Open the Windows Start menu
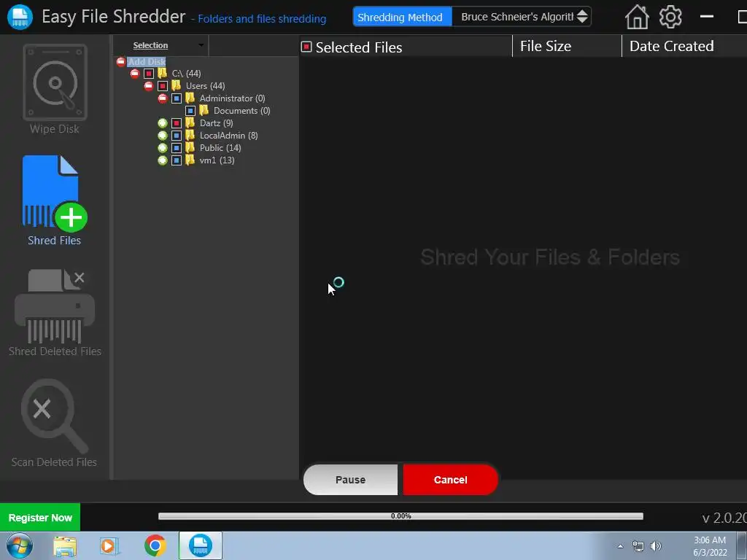This screenshot has height=560, width=747. pos(20,545)
